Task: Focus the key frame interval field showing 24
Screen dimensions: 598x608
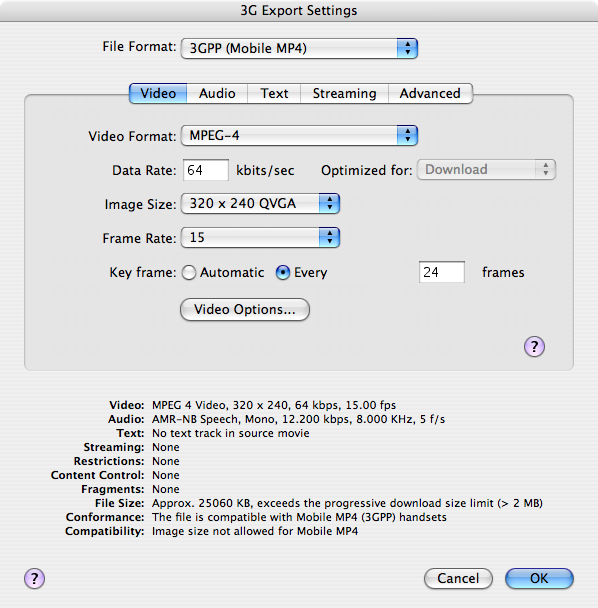Action: tap(442, 272)
